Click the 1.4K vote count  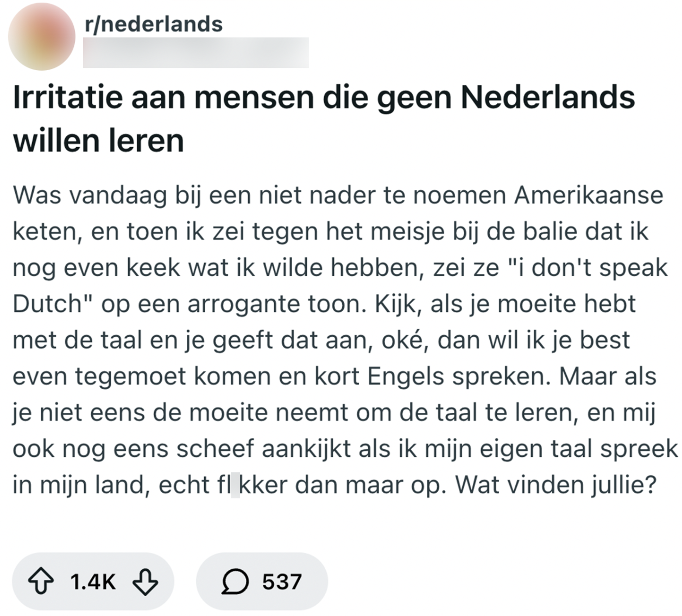point(92,581)
